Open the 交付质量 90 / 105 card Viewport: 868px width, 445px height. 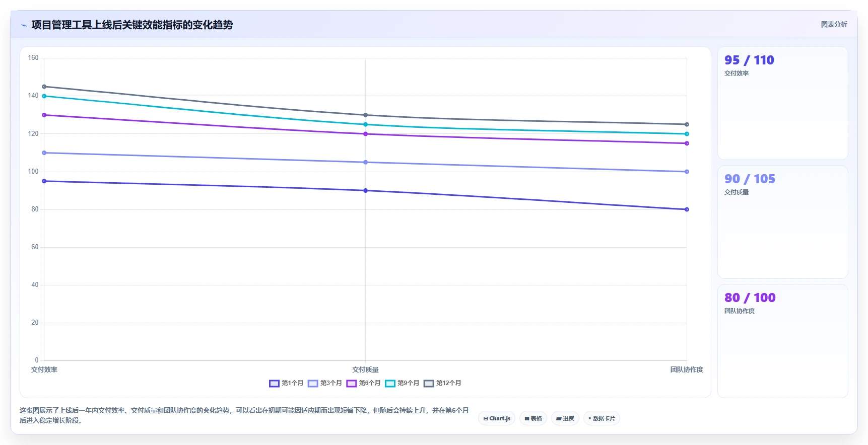782,222
